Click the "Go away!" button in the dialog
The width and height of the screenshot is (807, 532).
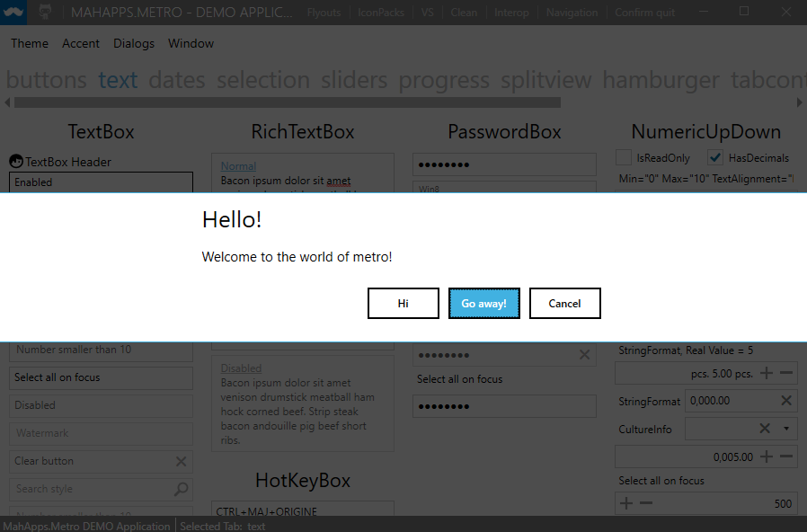click(x=483, y=303)
